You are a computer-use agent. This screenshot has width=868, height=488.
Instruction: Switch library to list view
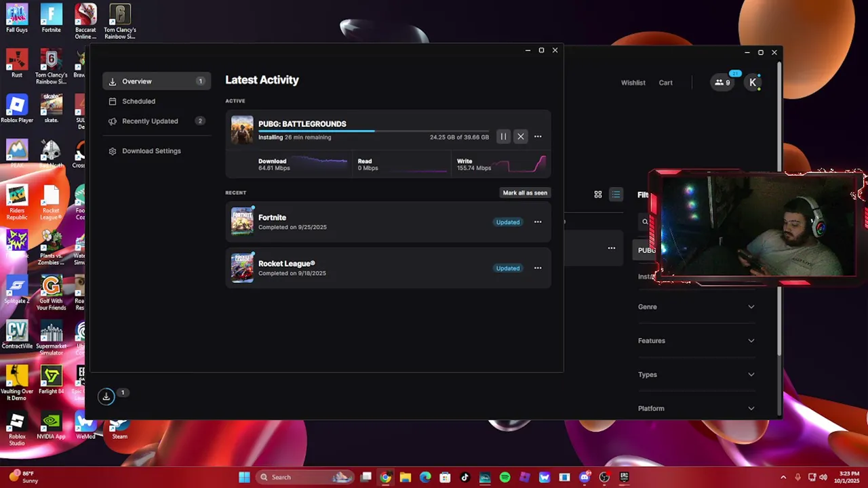coord(616,195)
